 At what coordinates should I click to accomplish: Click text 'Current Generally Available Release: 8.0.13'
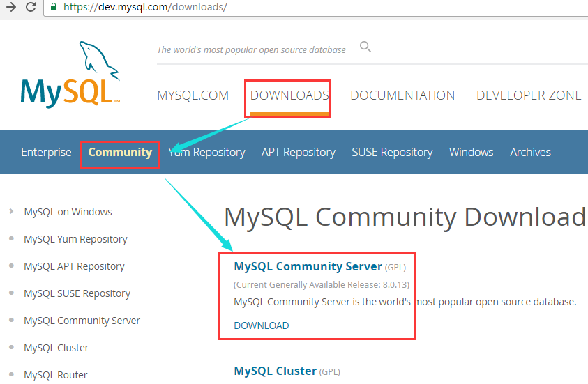[x=322, y=285]
